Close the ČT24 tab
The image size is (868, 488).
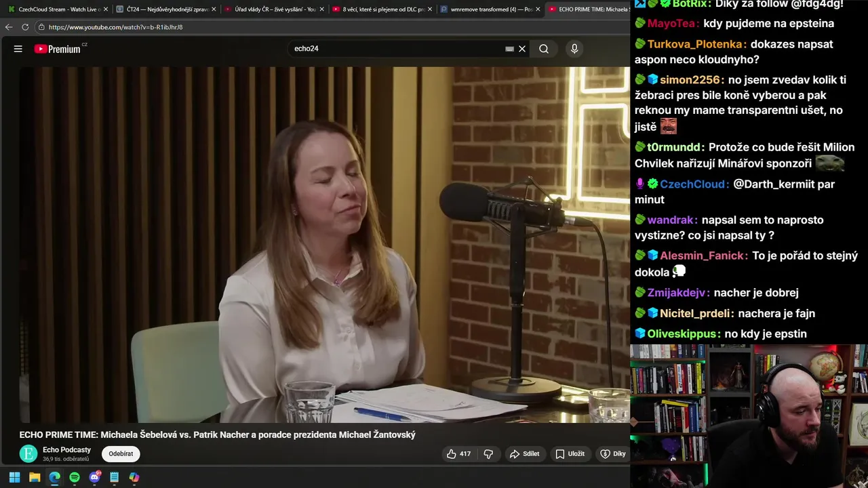tap(214, 9)
